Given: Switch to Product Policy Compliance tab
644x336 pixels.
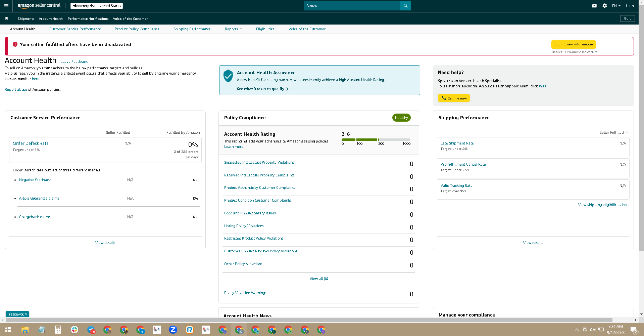Looking at the screenshot, I should (x=137, y=29).
